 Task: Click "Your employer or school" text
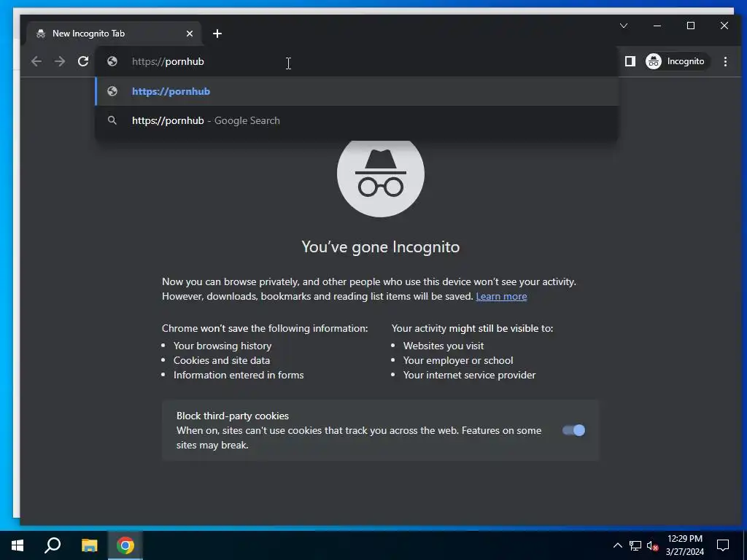click(x=458, y=360)
